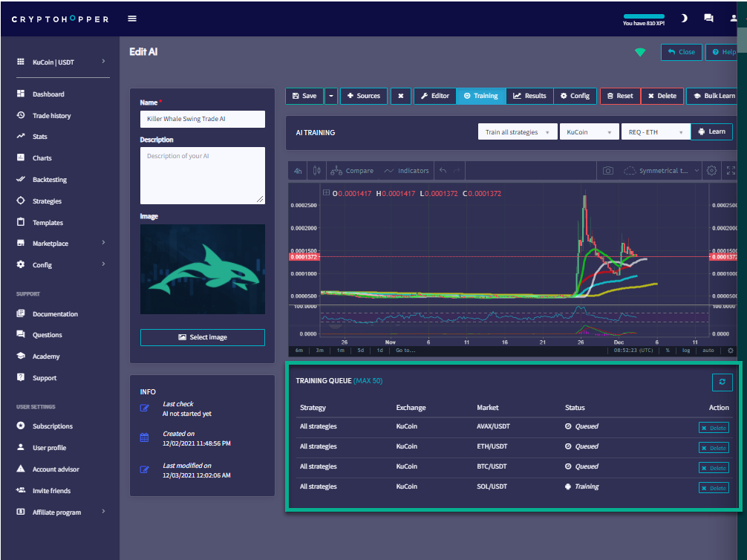The height and width of the screenshot is (560, 747).
Task: Take a chart snapshot with camera icon
Action: tap(607, 171)
